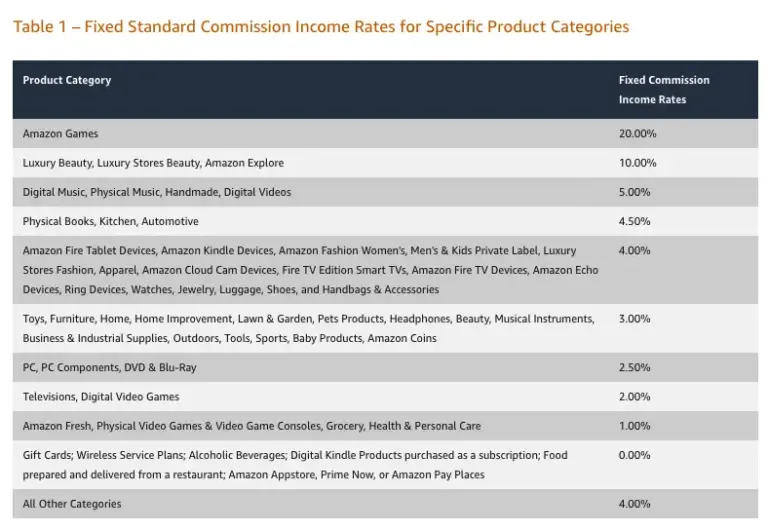Select the Luxury Beauty, Amazon Explore row
The width and height of the screenshot is (768, 530).
[x=153, y=163]
